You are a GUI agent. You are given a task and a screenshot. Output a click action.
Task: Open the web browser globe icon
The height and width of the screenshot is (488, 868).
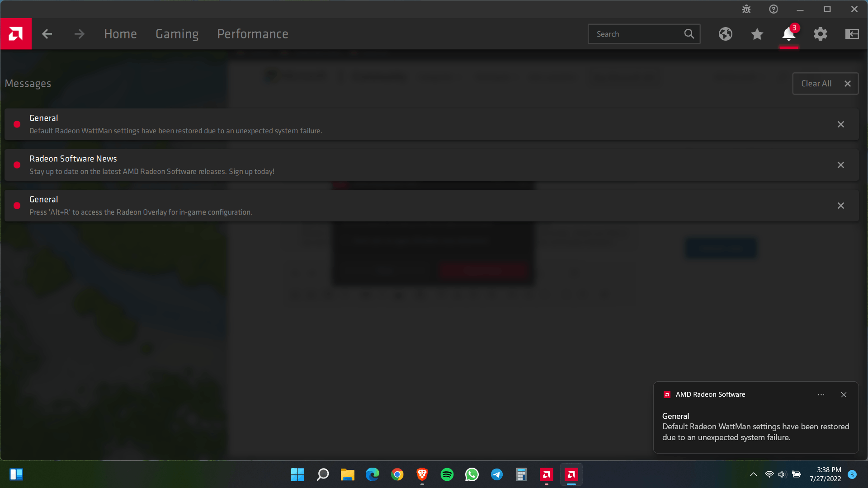[x=726, y=34]
